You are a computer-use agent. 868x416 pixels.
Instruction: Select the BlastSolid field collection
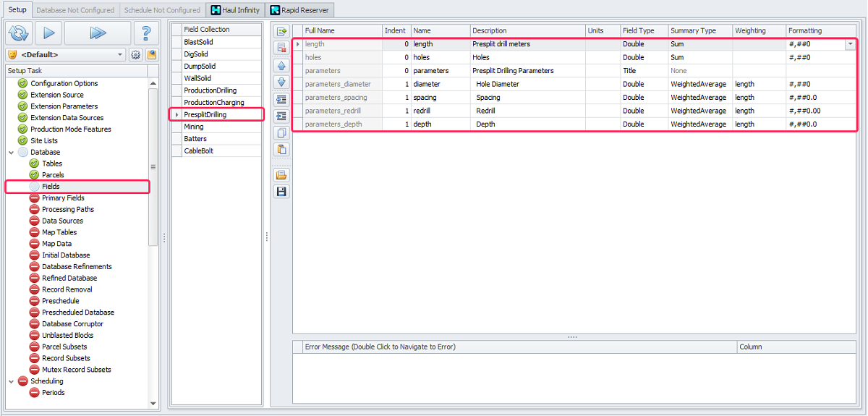[221, 42]
